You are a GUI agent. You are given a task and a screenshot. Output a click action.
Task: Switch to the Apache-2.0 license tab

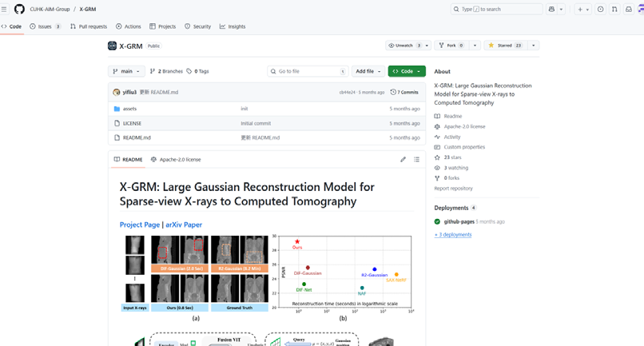176,159
